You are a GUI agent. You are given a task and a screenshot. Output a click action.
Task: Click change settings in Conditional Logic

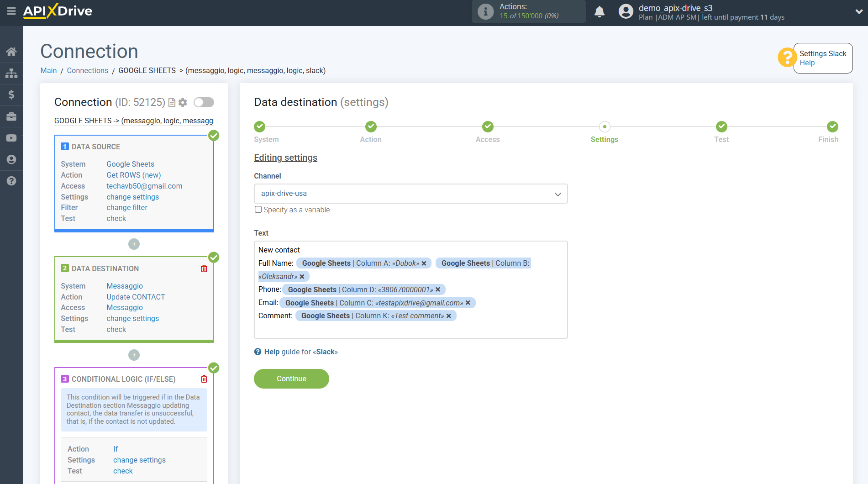139,460
